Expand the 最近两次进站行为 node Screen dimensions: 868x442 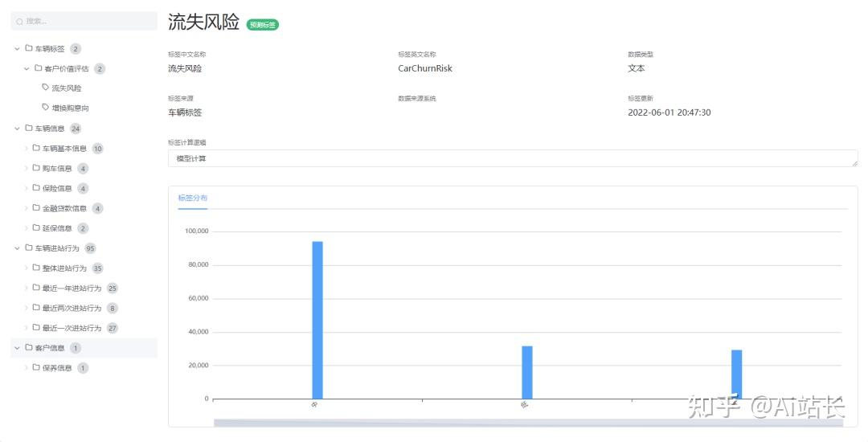coord(26,308)
